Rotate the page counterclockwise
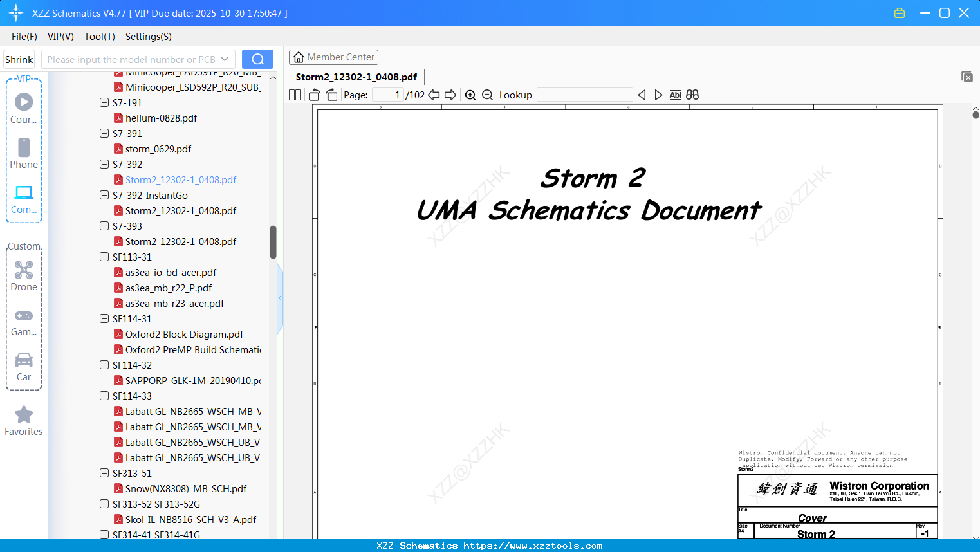 (x=314, y=95)
